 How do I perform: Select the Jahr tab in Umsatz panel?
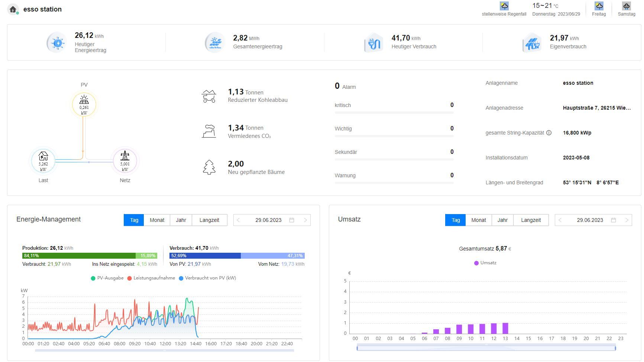502,220
